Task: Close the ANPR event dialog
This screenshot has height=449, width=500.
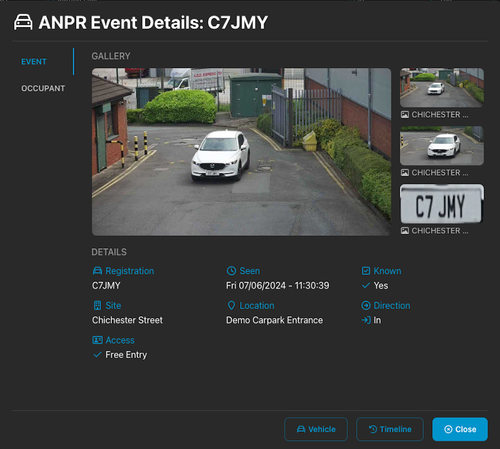Action: point(460,429)
